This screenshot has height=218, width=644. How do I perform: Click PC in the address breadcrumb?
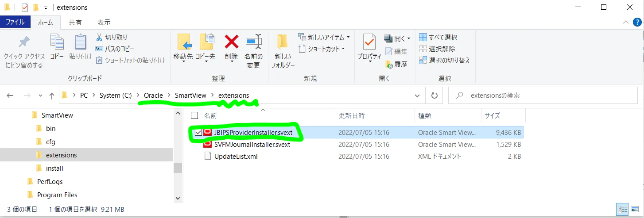(x=84, y=96)
